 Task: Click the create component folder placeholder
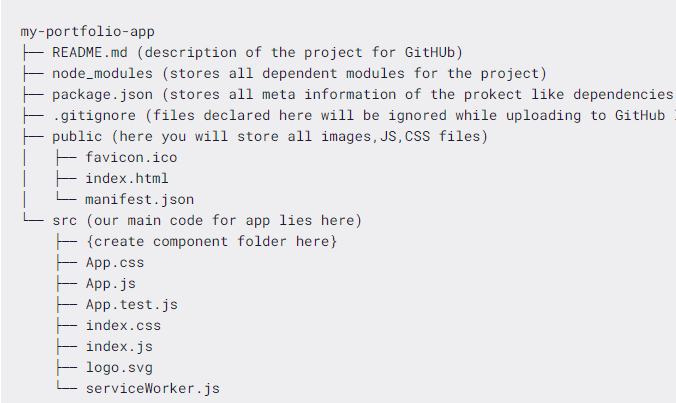click(x=211, y=241)
